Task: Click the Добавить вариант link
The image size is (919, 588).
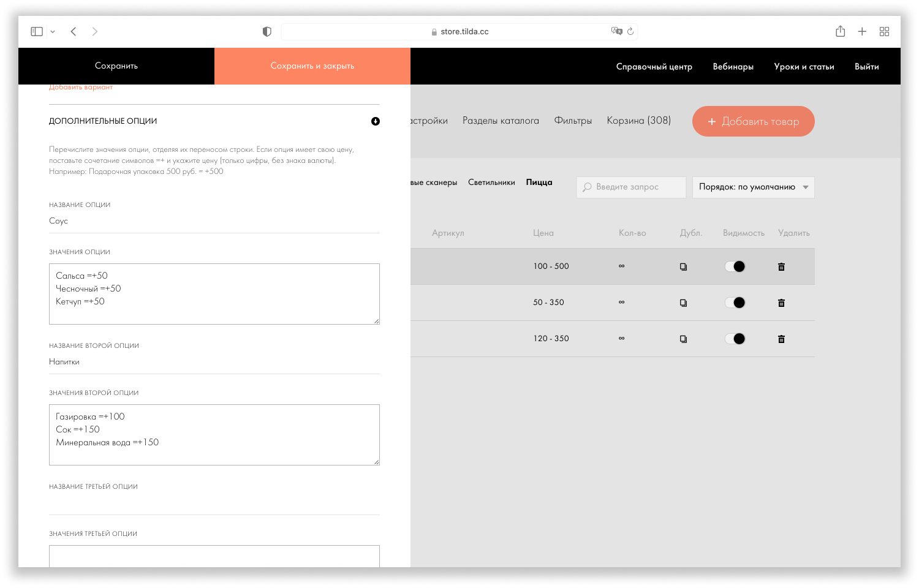Action: 81,87
